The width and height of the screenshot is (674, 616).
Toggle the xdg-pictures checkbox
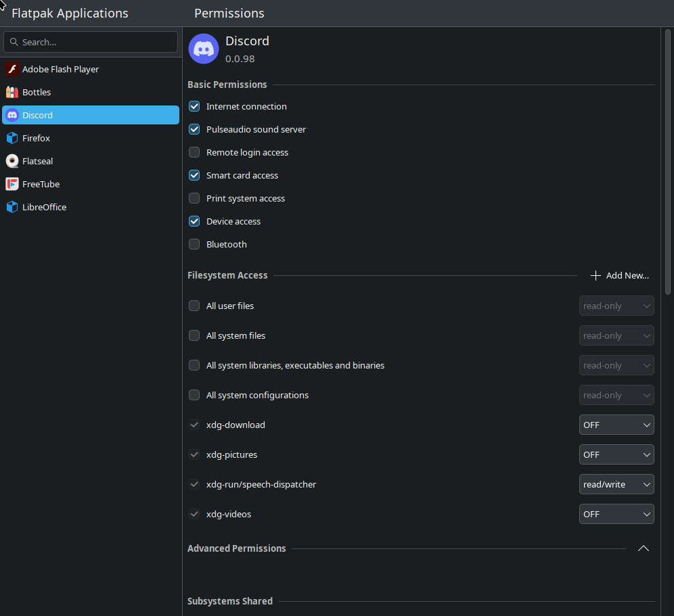pyautogui.click(x=194, y=454)
